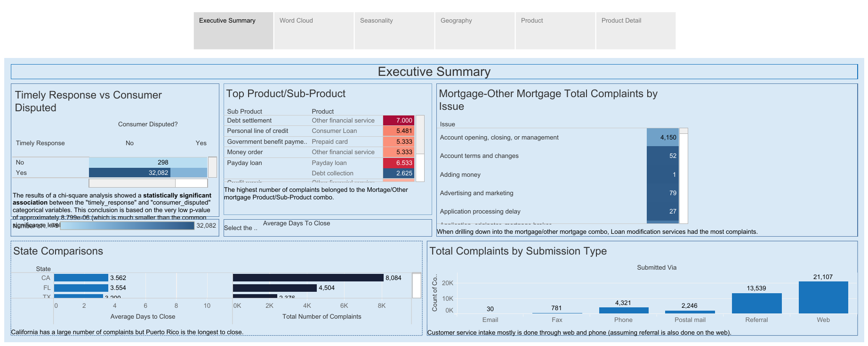Click the Average Days to Close axis title

tap(143, 316)
